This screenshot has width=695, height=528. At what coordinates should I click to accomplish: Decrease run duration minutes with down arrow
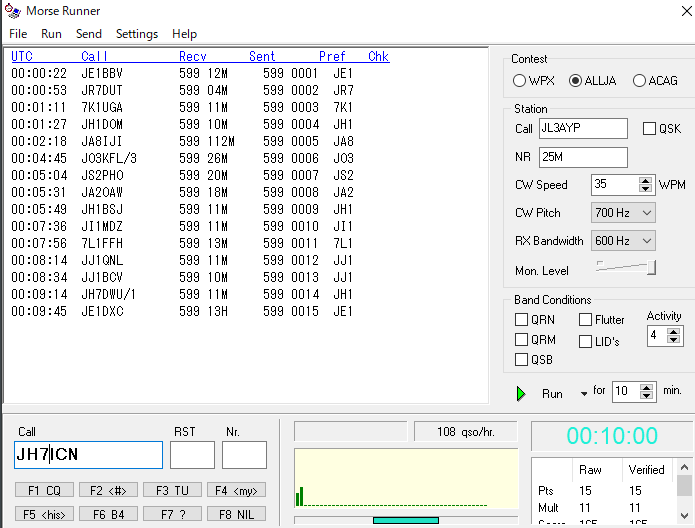647,395
